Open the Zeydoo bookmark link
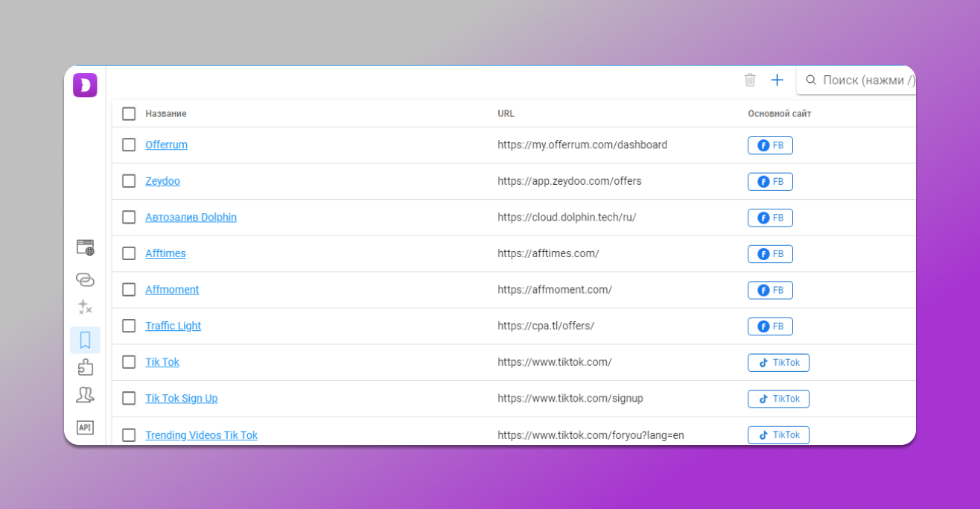This screenshot has width=980, height=509. click(162, 181)
